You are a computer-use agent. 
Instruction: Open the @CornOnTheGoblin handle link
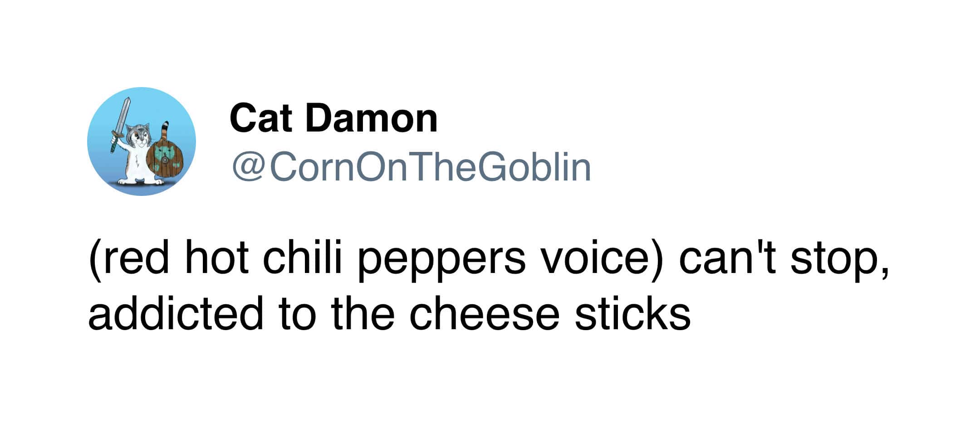pos(411,167)
